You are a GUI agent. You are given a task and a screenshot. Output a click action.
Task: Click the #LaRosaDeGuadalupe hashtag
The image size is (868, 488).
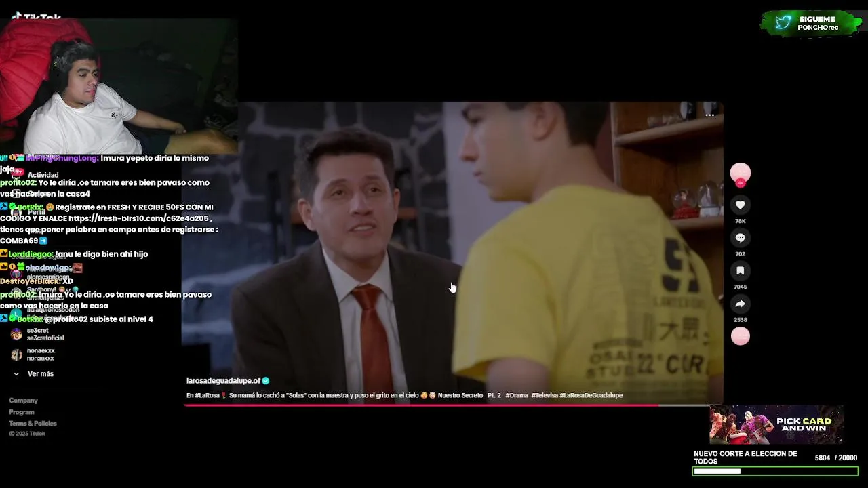coord(591,395)
